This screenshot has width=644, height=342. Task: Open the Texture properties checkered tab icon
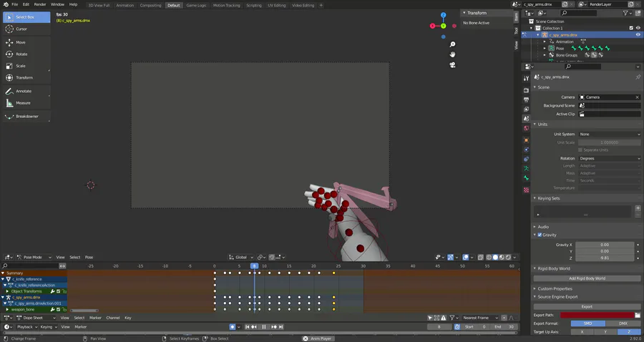click(x=526, y=190)
